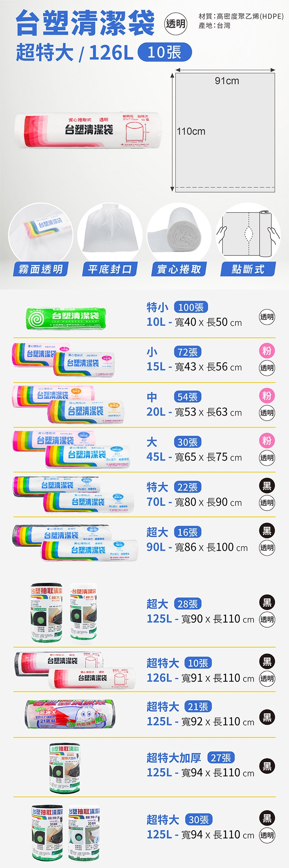Click the 100張 pill in the 特小 row
The height and width of the screenshot is (868, 289).
(191, 307)
